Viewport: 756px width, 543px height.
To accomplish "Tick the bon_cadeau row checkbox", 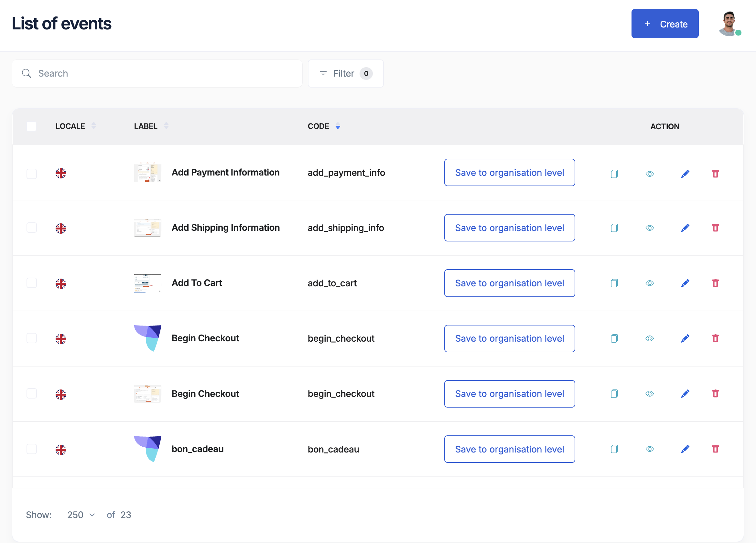I will click(x=32, y=449).
